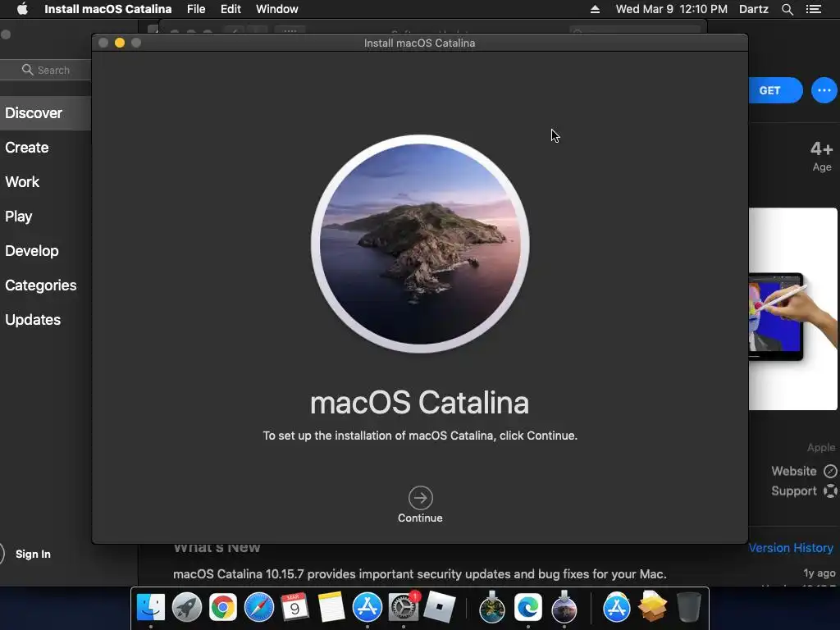This screenshot has height=630, width=840.
Task: Click the eject icon in menu bar
Action: [x=595, y=9]
